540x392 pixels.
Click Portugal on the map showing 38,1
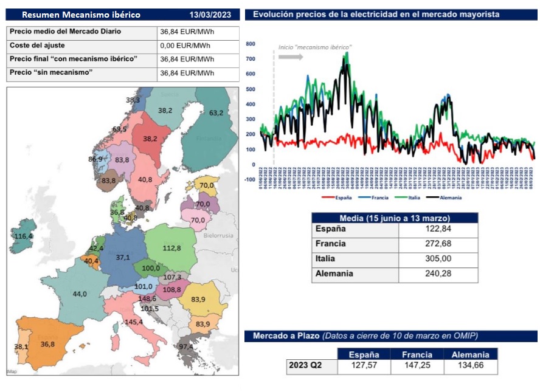[x=21, y=347]
